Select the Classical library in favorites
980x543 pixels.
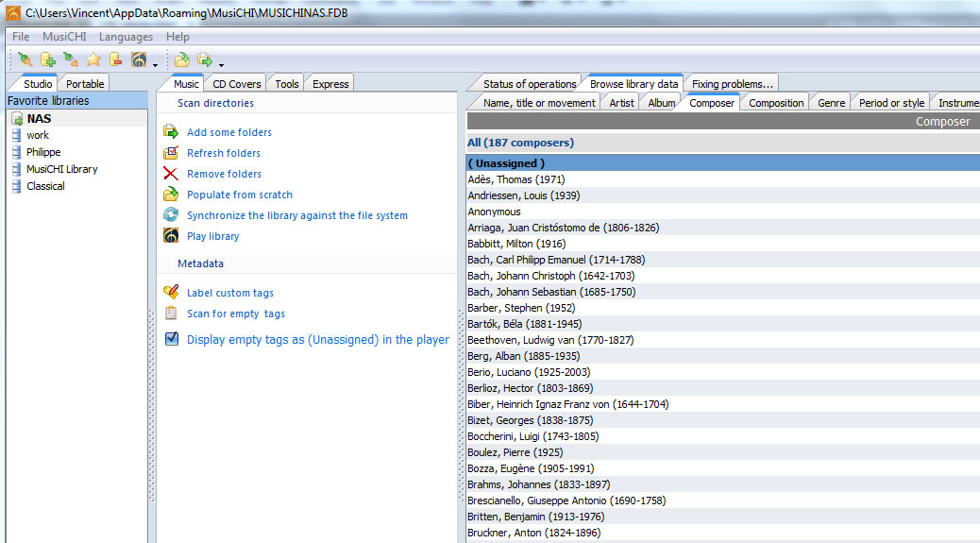pyautogui.click(x=45, y=186)
